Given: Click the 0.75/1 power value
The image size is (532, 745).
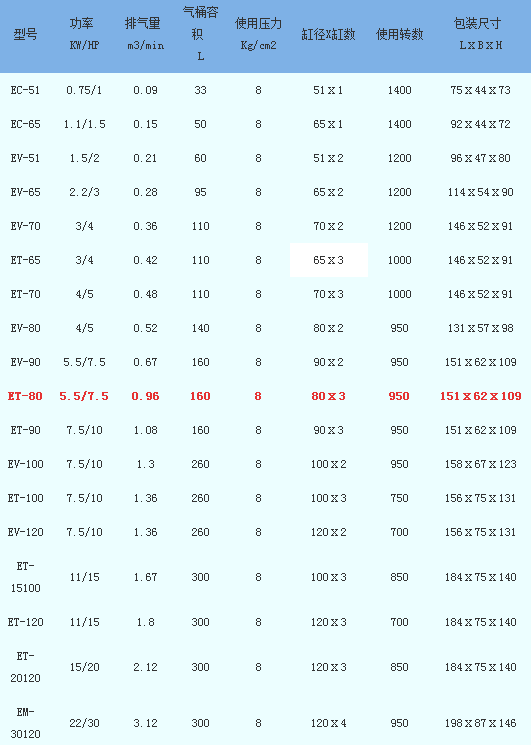Looking at the screenshot, I should pos(84,90).
